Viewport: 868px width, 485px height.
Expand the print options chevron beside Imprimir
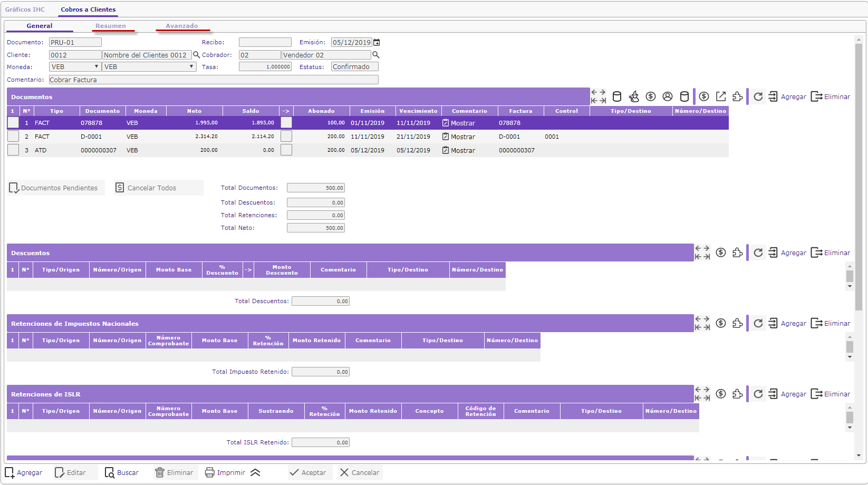click(x=255, y=472)
